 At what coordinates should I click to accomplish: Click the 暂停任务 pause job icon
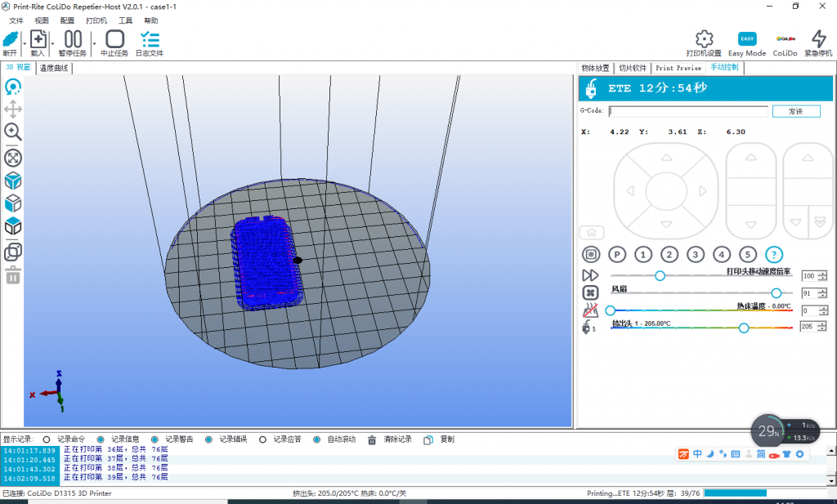[x=73, y=38]
